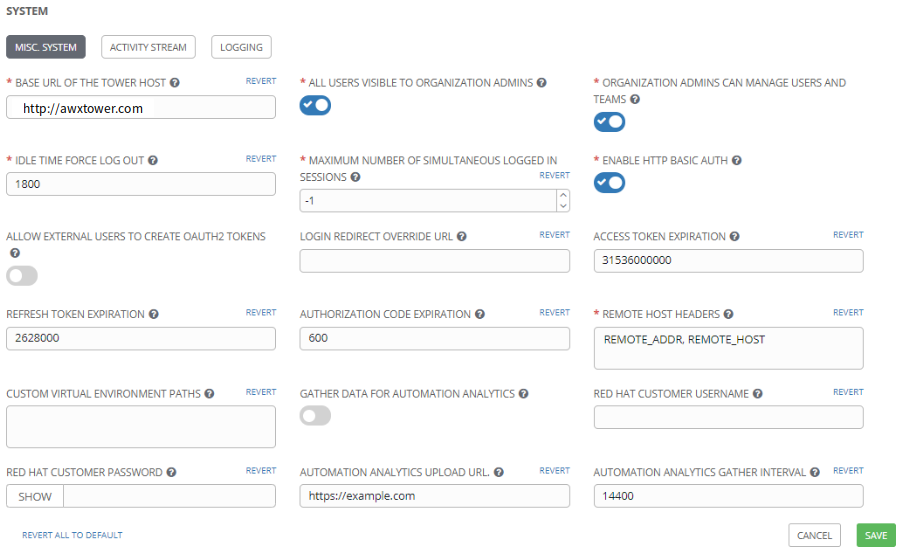
Task: Open Custom Virtual Environment Paths help icon
Action: [x=209, y=393]
